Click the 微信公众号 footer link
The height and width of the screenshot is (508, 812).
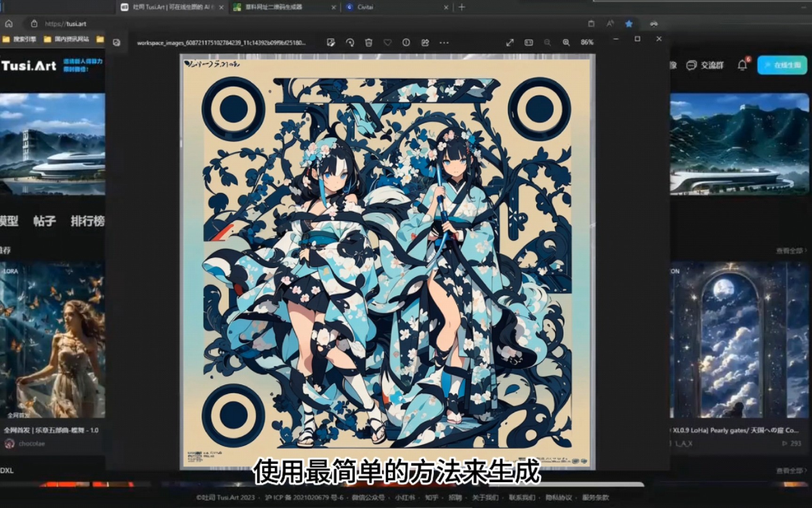click(368, 497)
